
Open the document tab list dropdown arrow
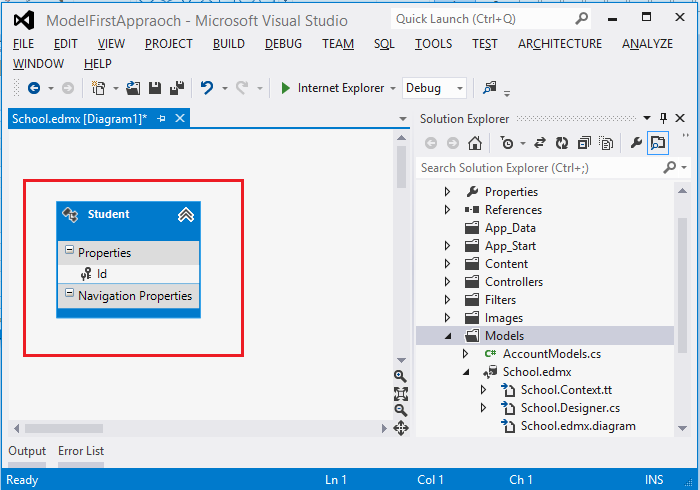403,119
